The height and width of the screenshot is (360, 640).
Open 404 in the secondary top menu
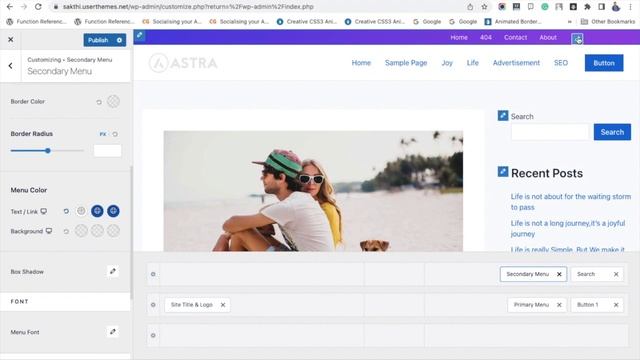[486, 37]
